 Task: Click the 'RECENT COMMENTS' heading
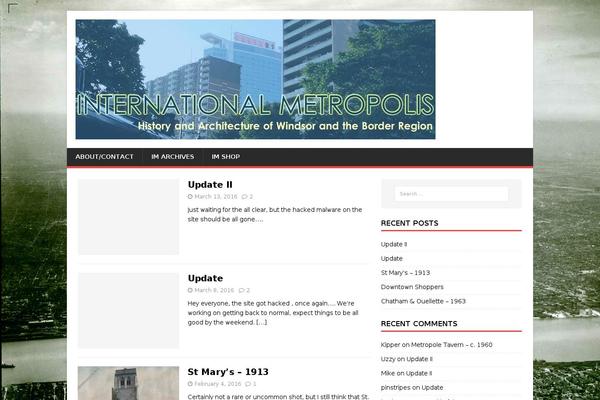419,324
